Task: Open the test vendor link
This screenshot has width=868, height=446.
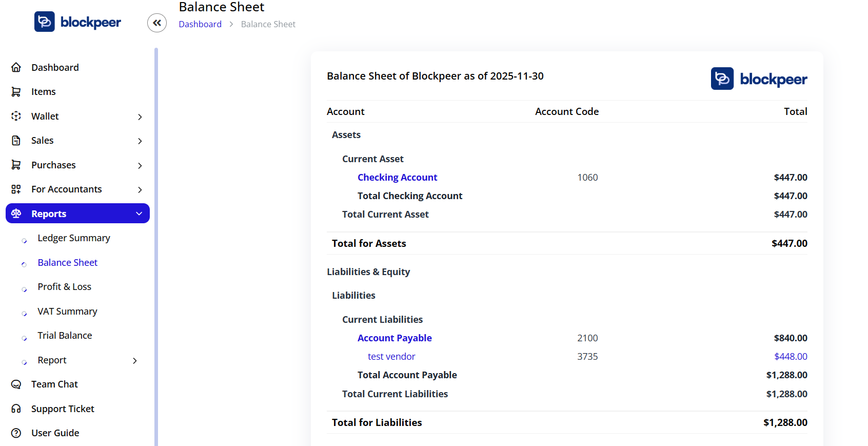Action: [391, 357]
